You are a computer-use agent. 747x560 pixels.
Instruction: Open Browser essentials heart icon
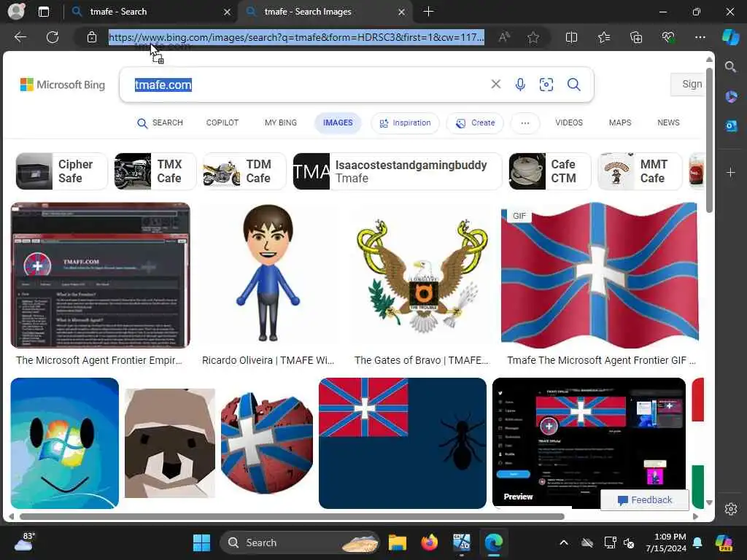click(x=668, y=37)
